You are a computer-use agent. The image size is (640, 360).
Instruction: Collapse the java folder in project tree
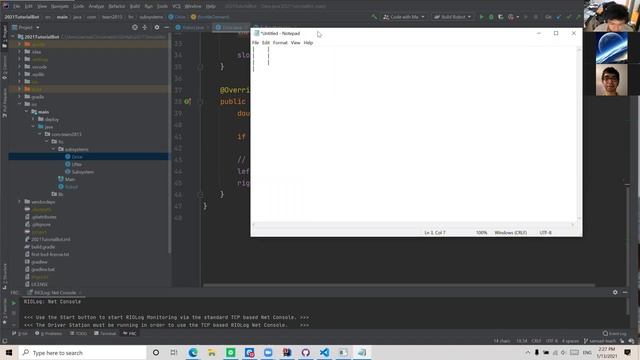(x=33, y=127)
